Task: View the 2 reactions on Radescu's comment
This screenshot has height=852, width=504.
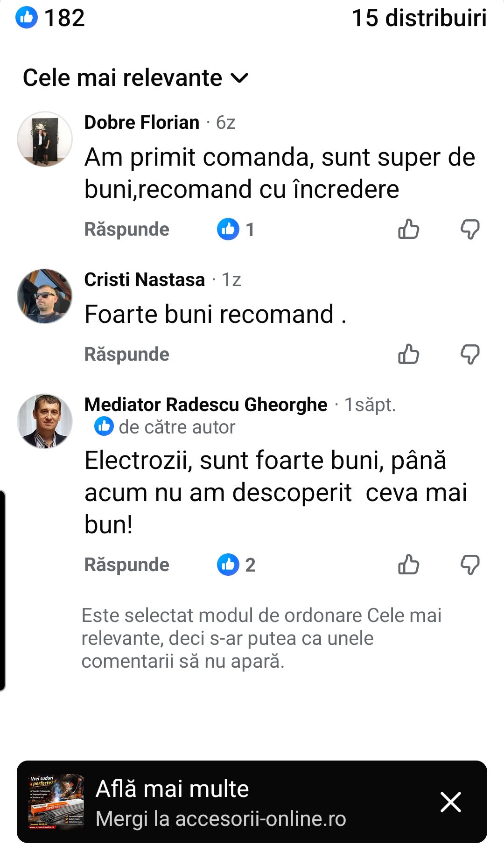Action: 236,565
